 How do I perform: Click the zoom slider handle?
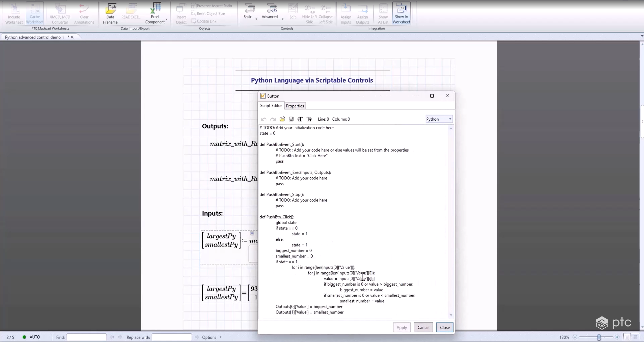(x=599, y=337)
